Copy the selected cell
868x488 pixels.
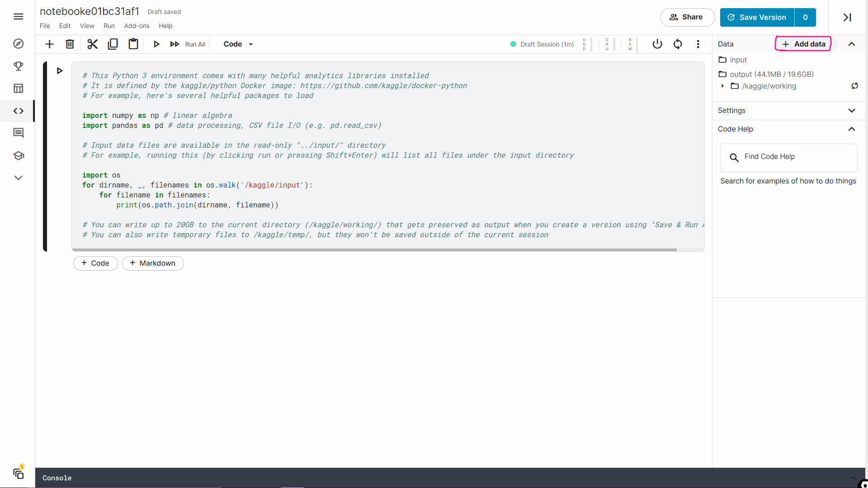pyautogui.click(x=113, y=44)
